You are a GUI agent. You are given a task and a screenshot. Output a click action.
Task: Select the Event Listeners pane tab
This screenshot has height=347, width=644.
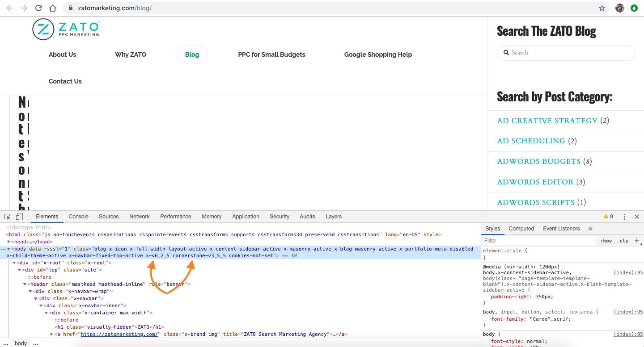[x=561, y=229]
